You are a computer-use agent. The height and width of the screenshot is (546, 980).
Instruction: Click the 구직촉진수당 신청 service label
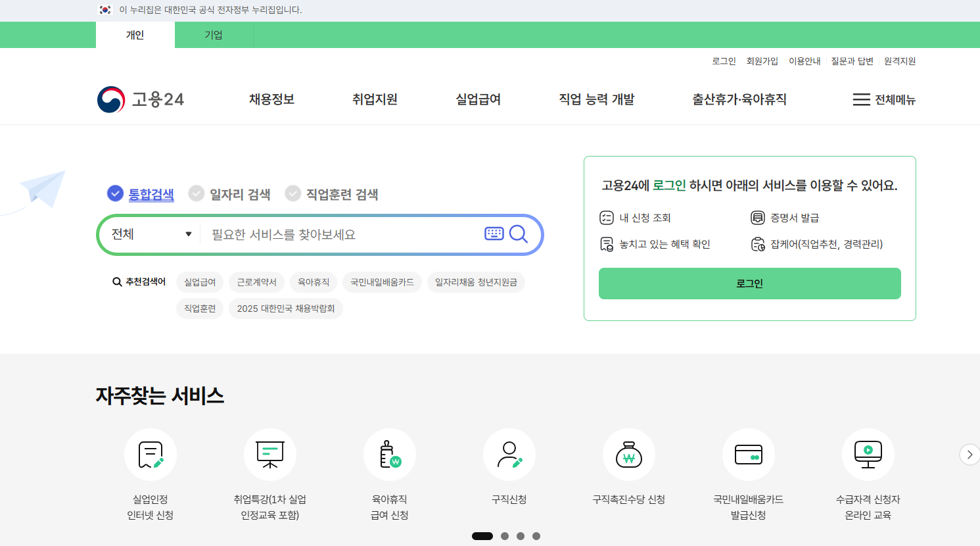[629, 499]
